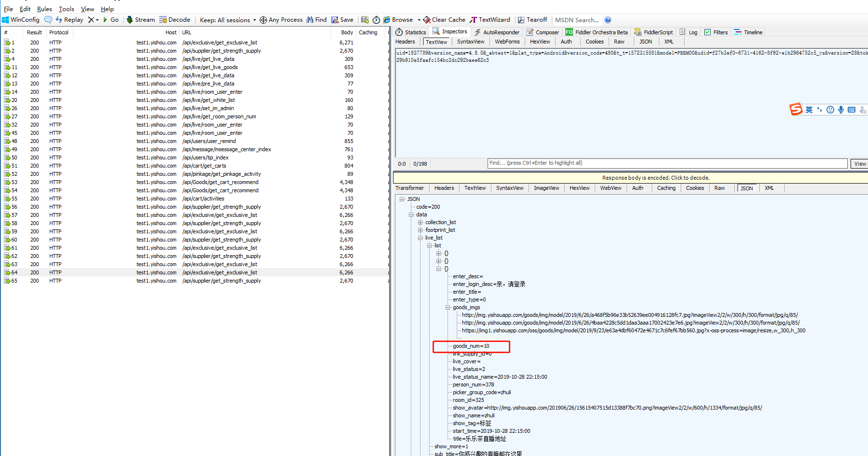Image resolution: width=868 pixels, height=456 pixels.
Task: Open the Timeline tab
Action: click(748, 32)
